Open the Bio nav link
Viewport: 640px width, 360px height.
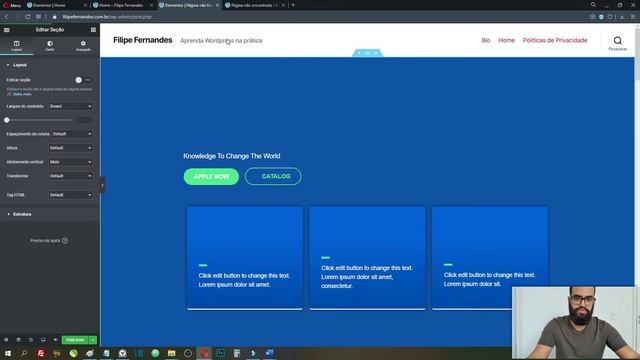tap(486, 40)
